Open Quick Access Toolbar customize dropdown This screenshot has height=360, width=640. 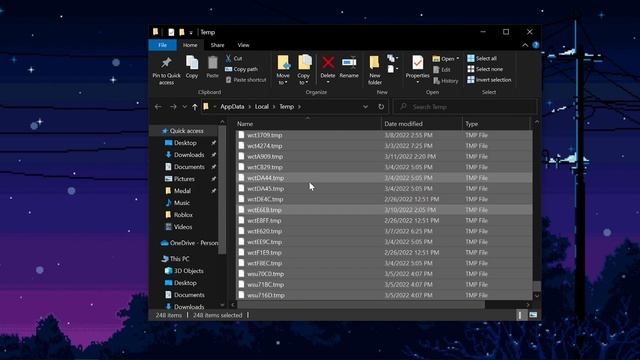[x=191, y=33]
